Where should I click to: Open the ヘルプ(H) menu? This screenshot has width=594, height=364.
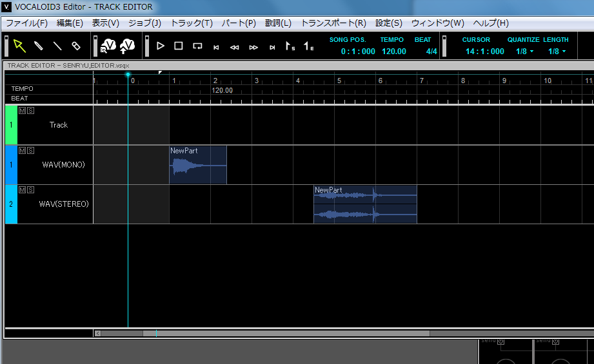coord(491,23)
